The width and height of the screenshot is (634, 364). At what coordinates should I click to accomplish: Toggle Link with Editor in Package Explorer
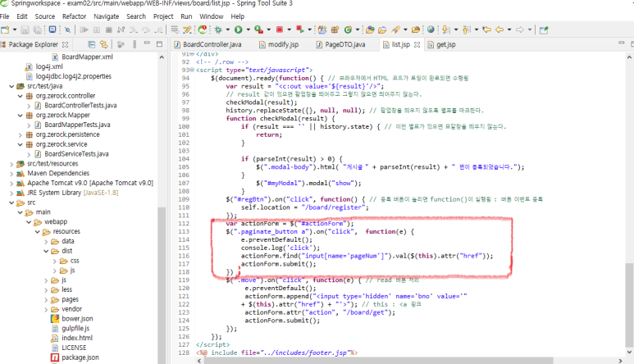(104, 44)
